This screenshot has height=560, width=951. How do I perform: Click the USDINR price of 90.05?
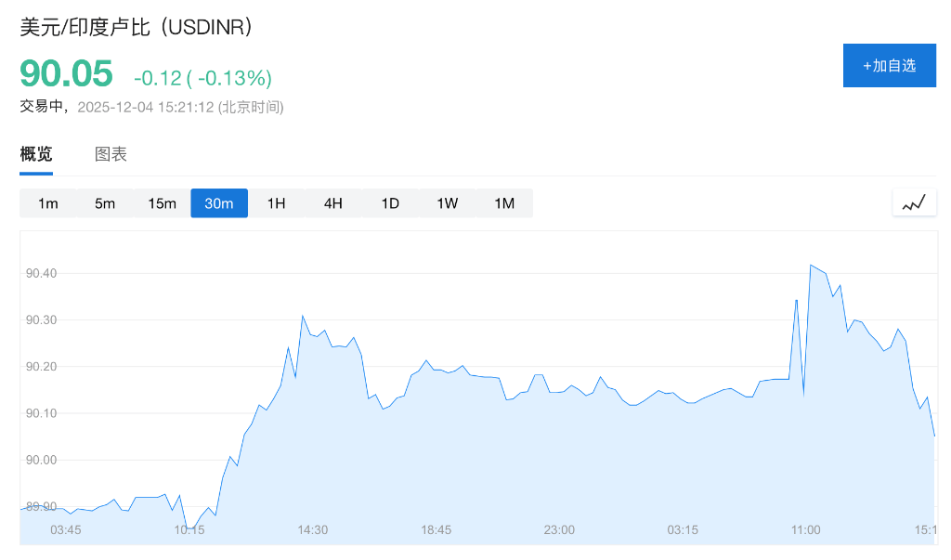click(65, 74)
